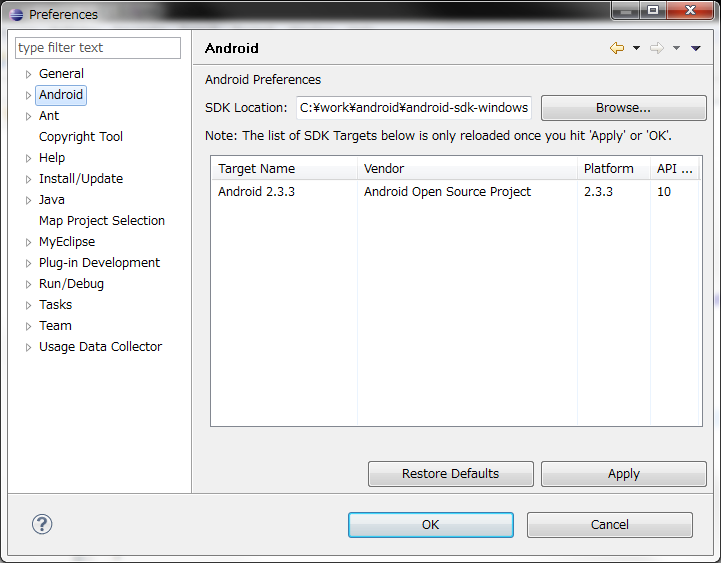Image resolution: width=721 pixels, height=563 pixels.
Task: Select Install/Update preferences category
Action: click(81, 178)
